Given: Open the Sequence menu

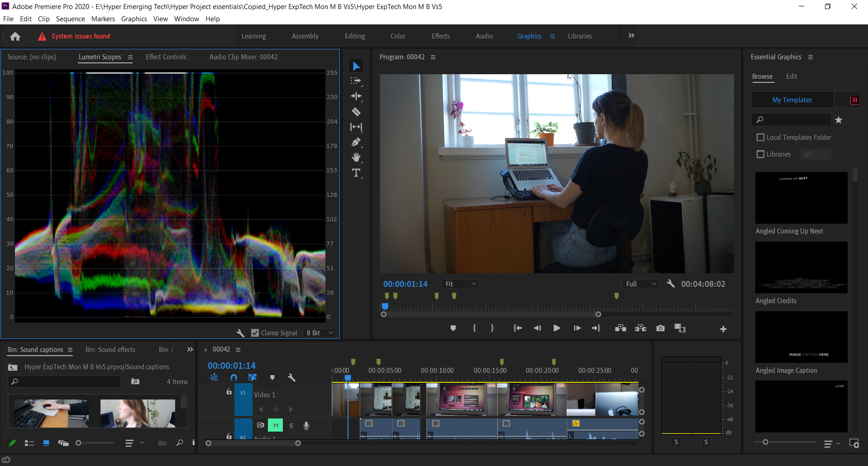Looking at the screenshot, I should click(70, 19).
